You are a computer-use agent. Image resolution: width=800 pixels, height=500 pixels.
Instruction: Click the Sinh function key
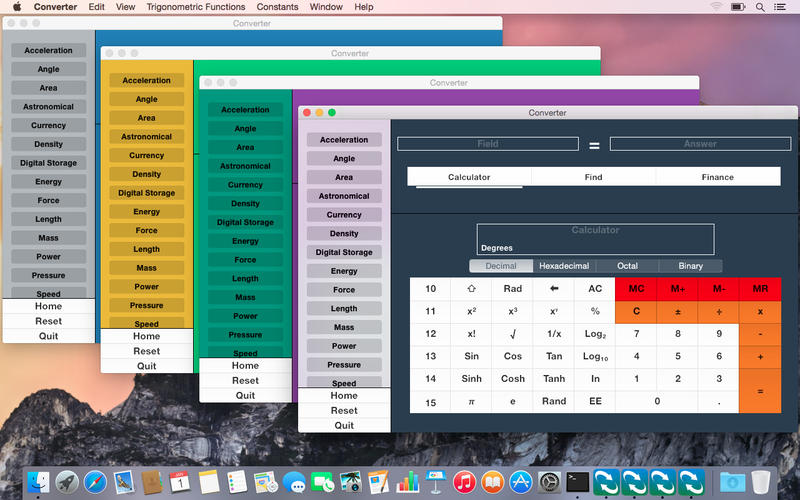pos(471,379)
